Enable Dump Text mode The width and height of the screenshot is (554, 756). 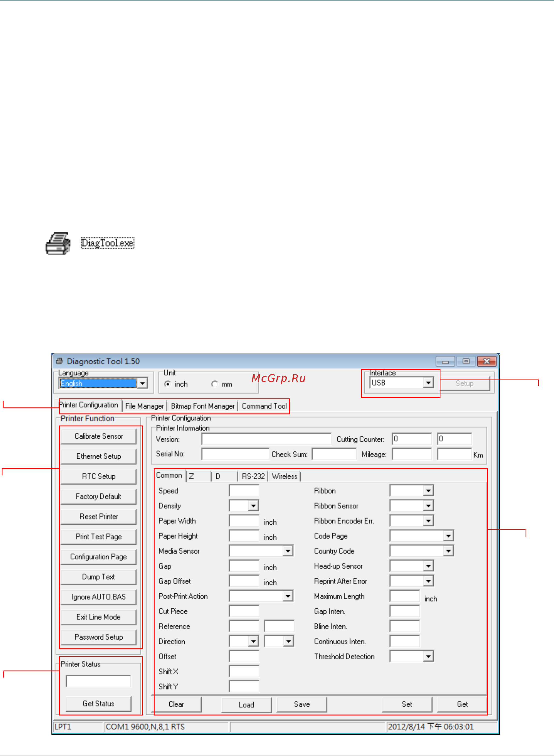point(98,577)
